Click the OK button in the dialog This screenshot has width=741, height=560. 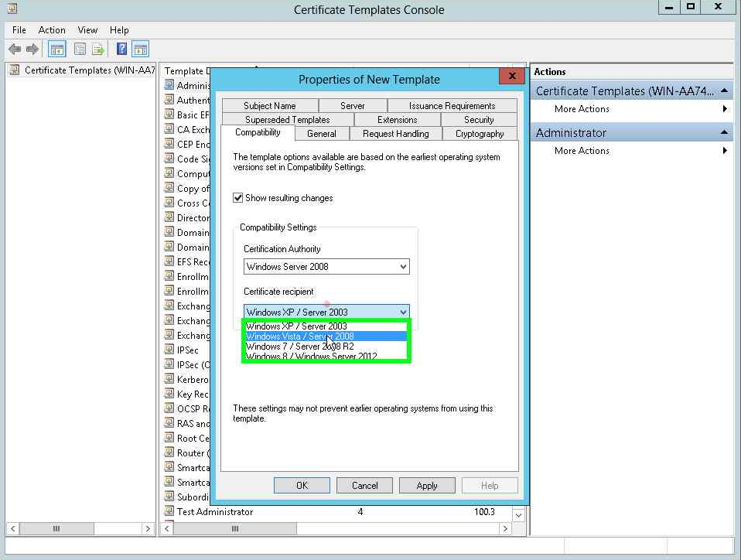tap(302, 485)
